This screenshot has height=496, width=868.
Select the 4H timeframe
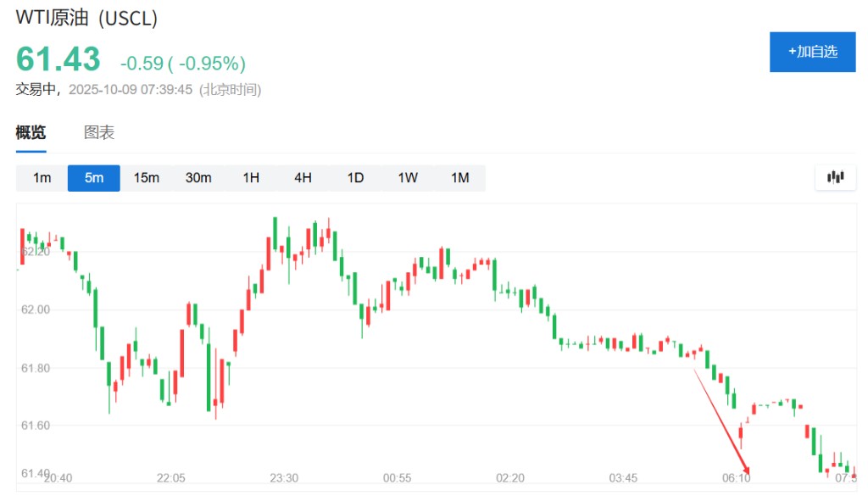point(303,178)
